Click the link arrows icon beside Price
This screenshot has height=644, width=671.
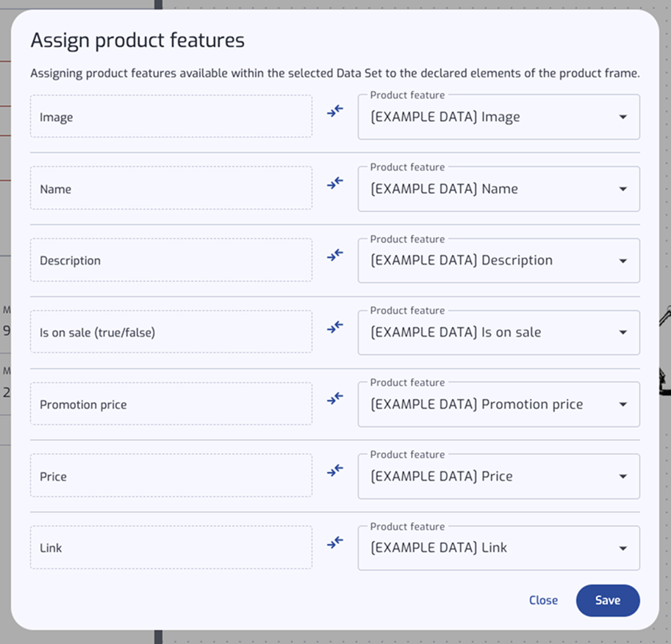pos(335,471)
